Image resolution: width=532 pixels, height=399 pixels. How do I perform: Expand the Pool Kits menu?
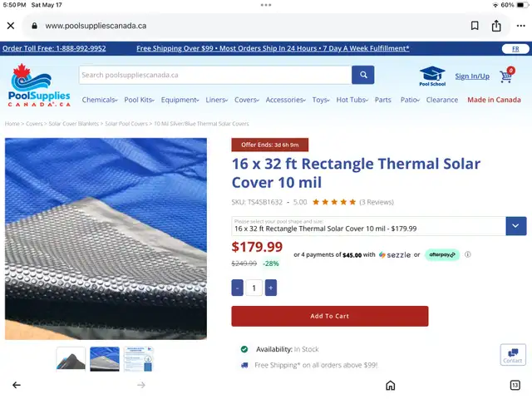(139, 100)
